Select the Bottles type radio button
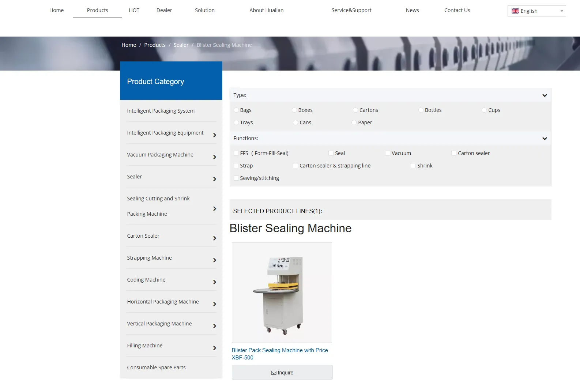The height and width of the screenshot is (392, 580). click(x=421, y=110)
